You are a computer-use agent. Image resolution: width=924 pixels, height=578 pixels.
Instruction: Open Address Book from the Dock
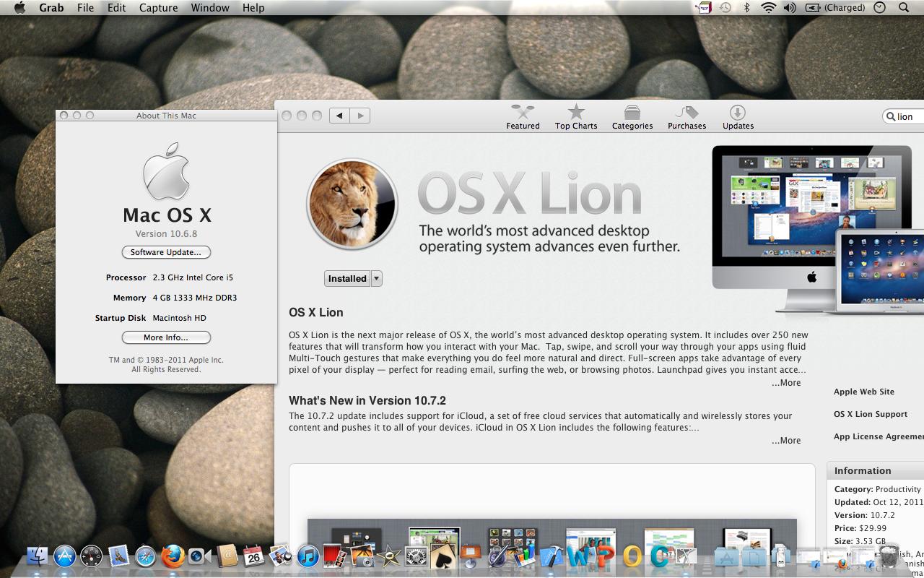click(x=227, y=556)
